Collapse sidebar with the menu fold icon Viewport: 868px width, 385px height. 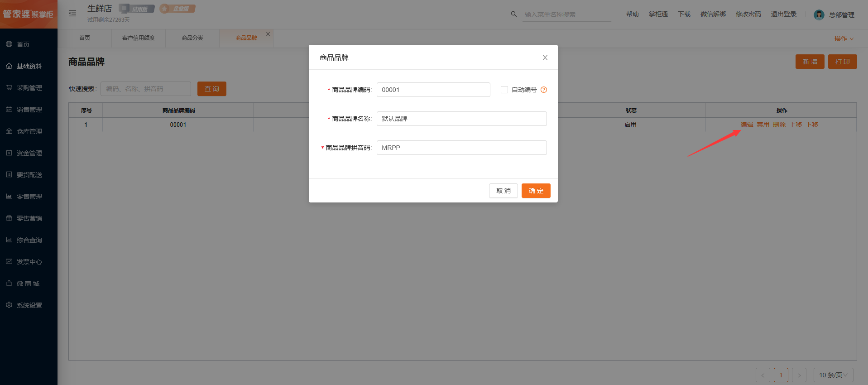[x=72, y=13]
